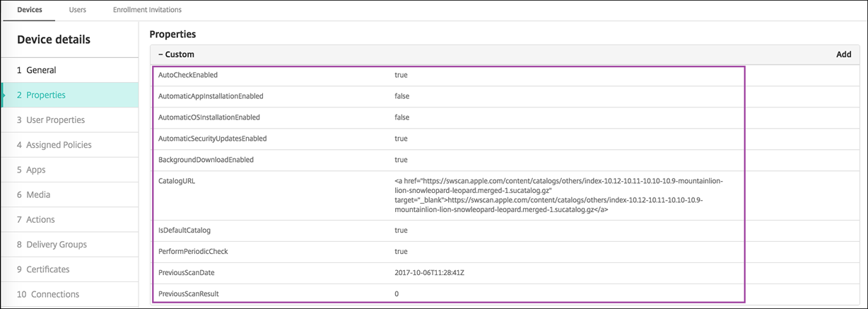This screenshot has width=868, height=309.
Task: Select the Properties sidebar item
Action: 46,95
